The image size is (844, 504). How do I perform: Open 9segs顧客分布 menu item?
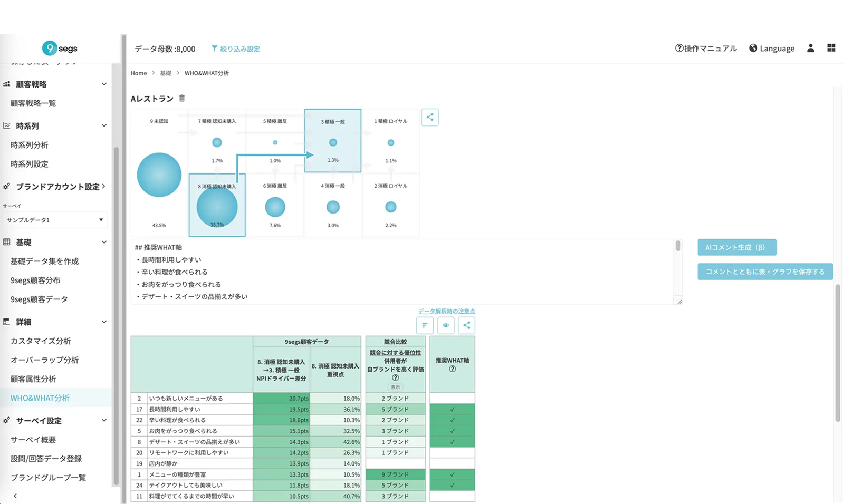(x=35, y=280)
